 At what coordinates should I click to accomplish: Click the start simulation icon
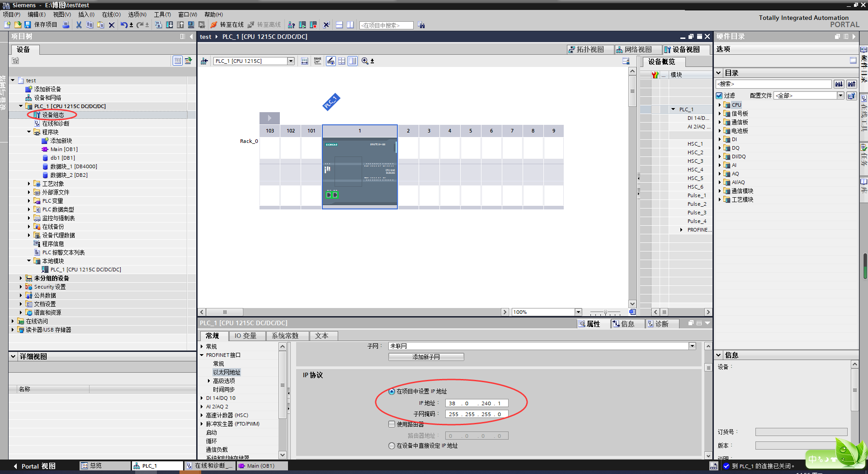tap(191, 25)
